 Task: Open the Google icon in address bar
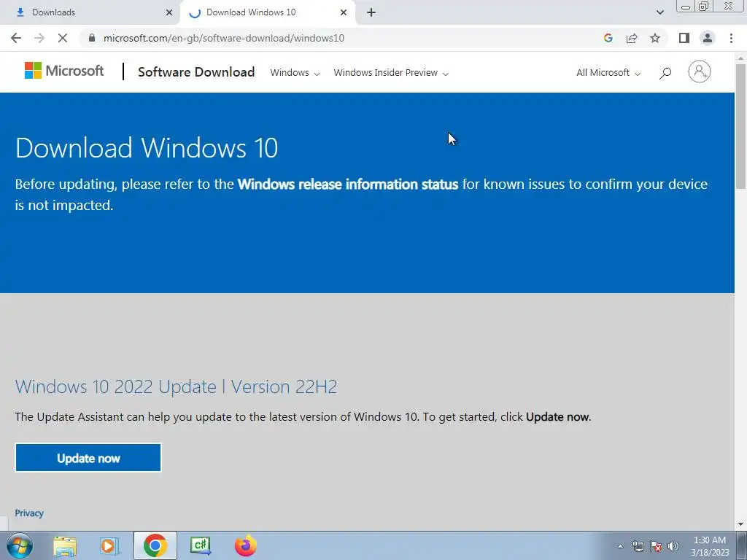tap(608, 38)
